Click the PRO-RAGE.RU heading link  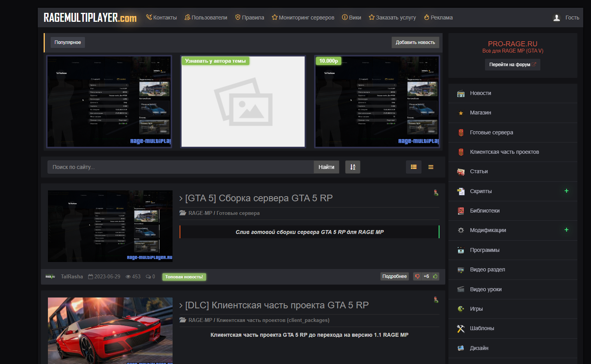[x=513, y=44]
